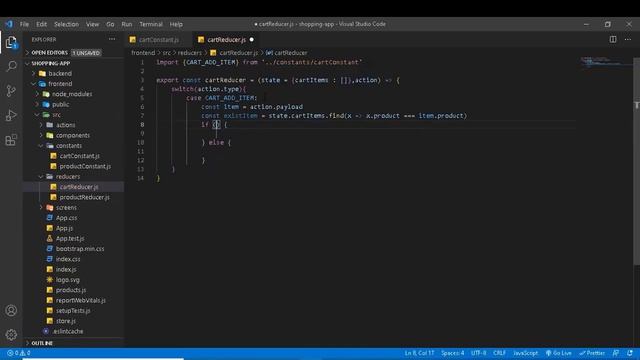This screenshot has height=360, width=640.
Task: Open logo.svg in the file tree
Action: (x=67, y=280)
